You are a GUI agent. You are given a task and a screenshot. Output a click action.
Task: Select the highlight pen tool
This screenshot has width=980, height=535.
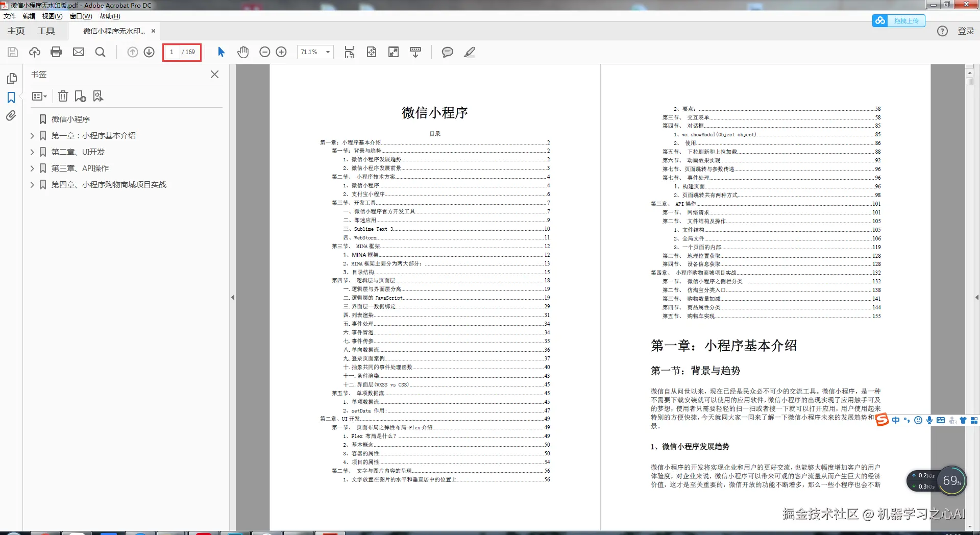470,52
